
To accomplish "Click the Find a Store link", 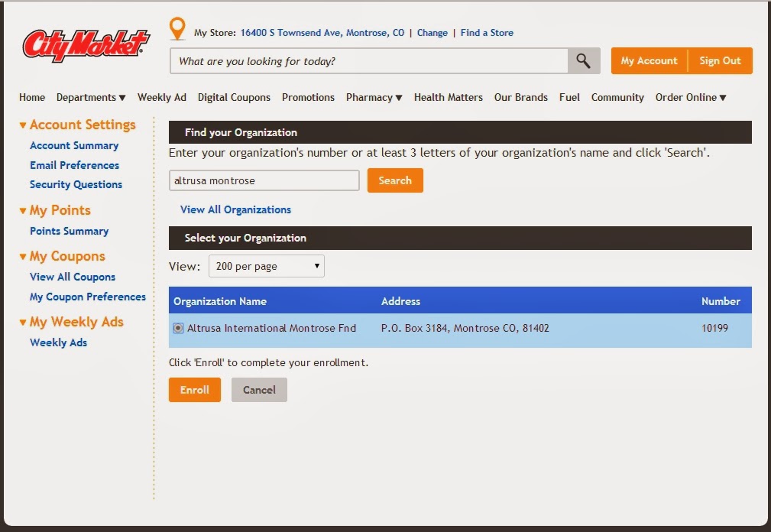I will 487,32.
